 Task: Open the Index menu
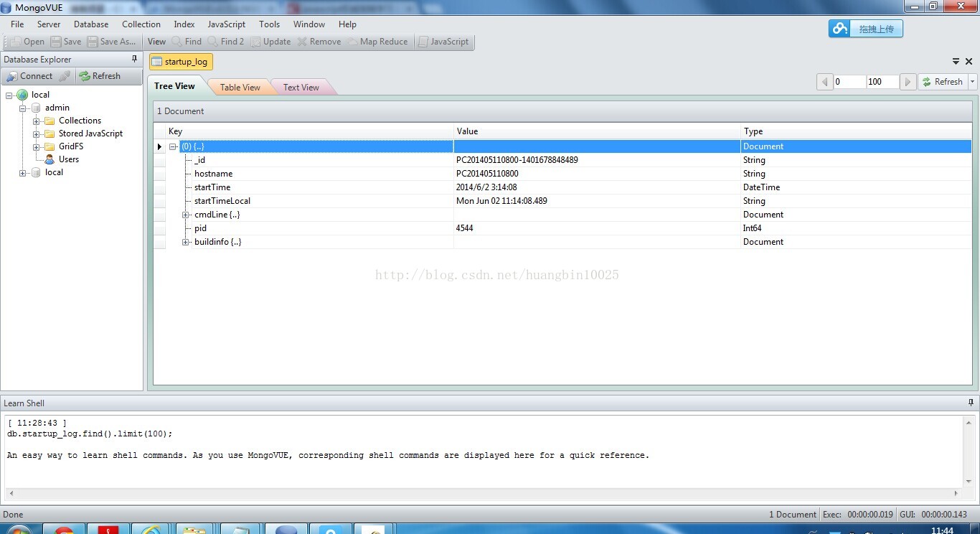[x=184, y=24]
